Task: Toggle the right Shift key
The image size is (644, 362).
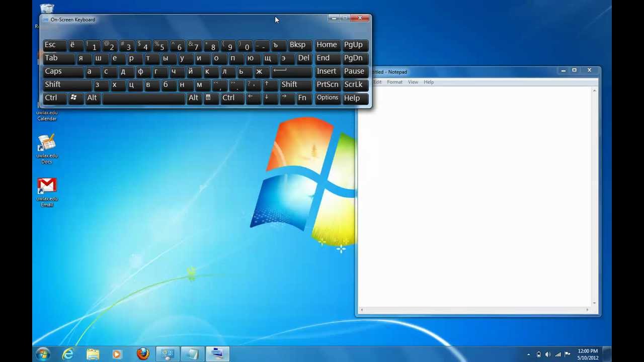Action: (295, 84)
